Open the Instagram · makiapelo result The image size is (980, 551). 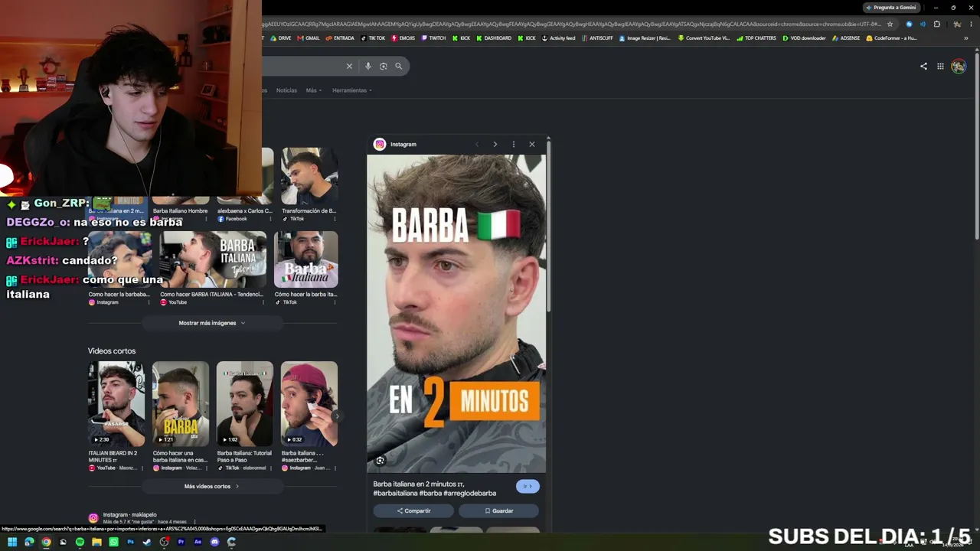point(129,515)
